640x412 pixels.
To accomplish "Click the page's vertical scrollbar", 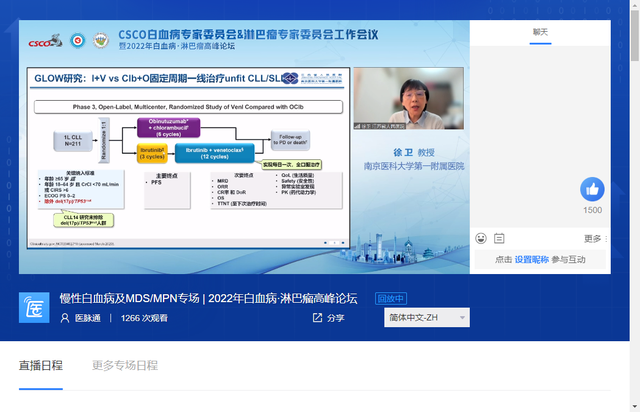I will click(632, 200).
